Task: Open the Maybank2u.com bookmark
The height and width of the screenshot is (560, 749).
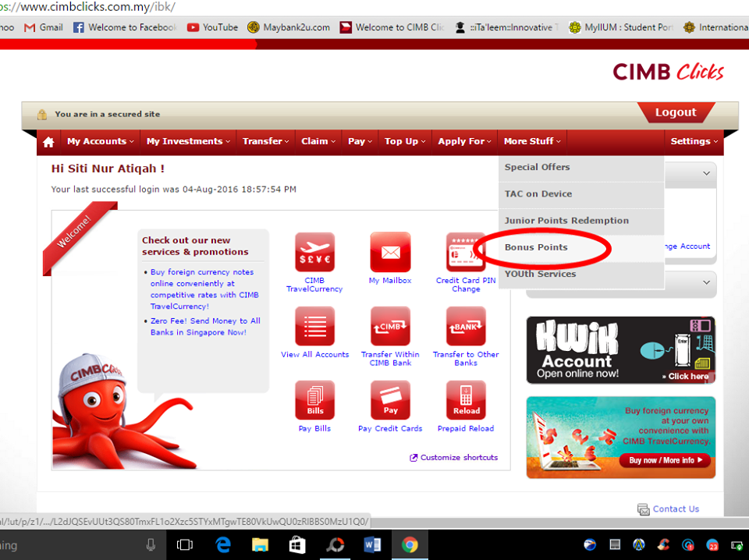Action: 289,27
